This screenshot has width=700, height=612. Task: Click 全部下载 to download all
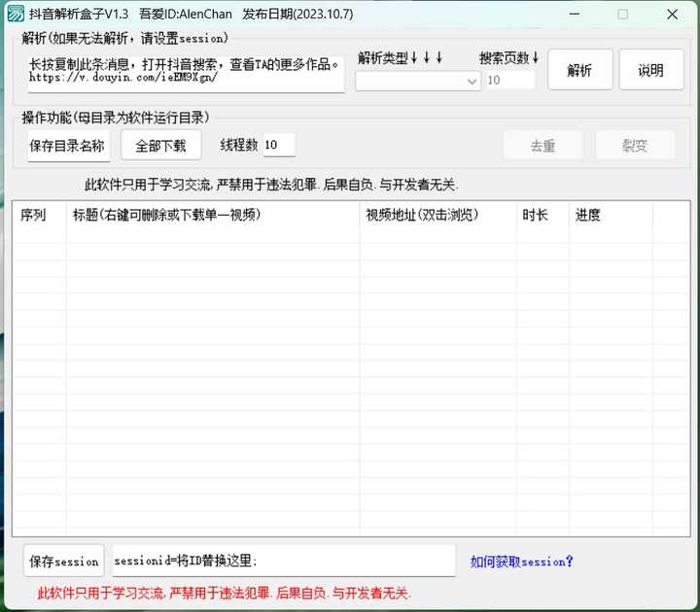tap(160, 146)
